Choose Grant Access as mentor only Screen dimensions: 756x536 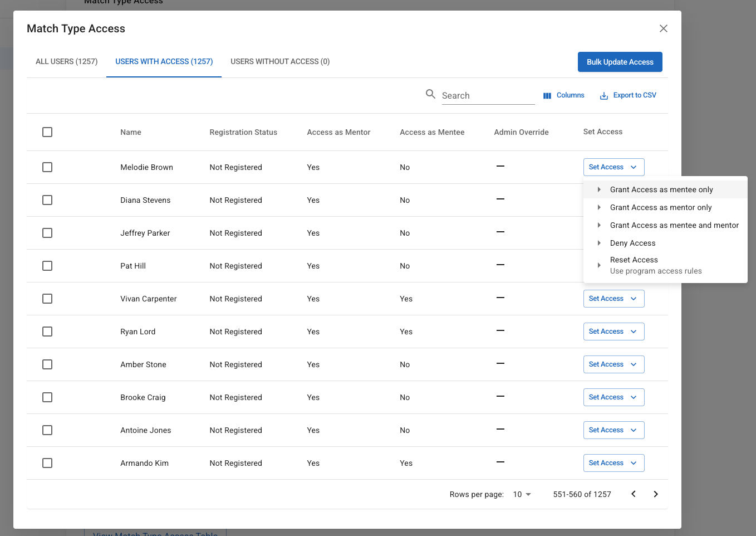point(661,207)
